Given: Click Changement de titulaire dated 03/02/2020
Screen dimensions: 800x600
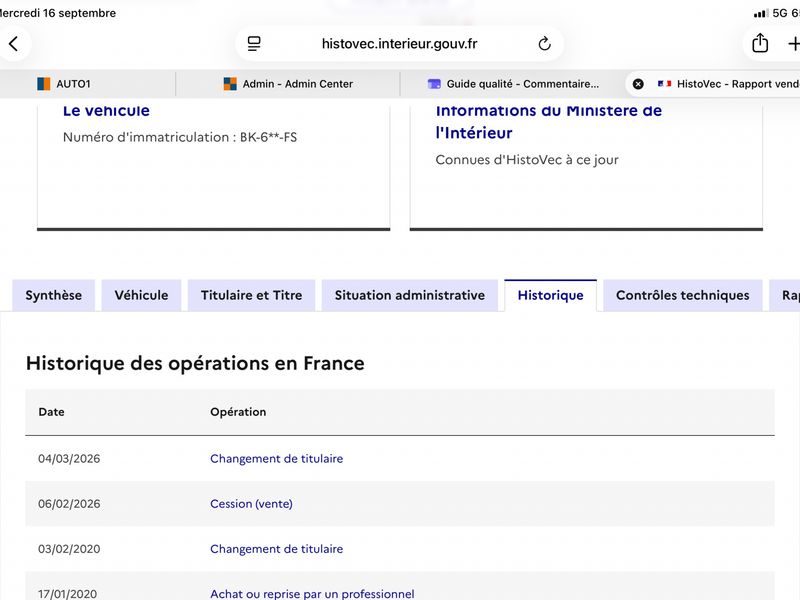Looking at the screenshot, I should tap(277, 549).
